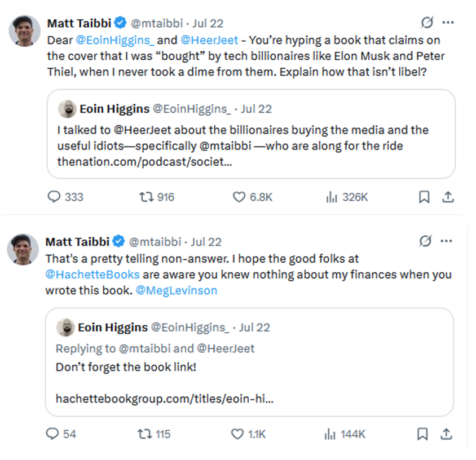Click the Grok icon on the first tweet
The image size is (476, 460).
coord(427,23)
